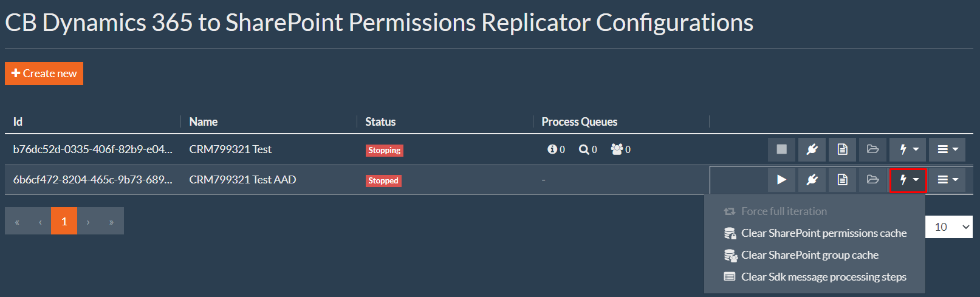Viewport: 980px width, 297px height.
Task: Click plug icon for CRM799321 Test row
Action: (x=812, y=149)
